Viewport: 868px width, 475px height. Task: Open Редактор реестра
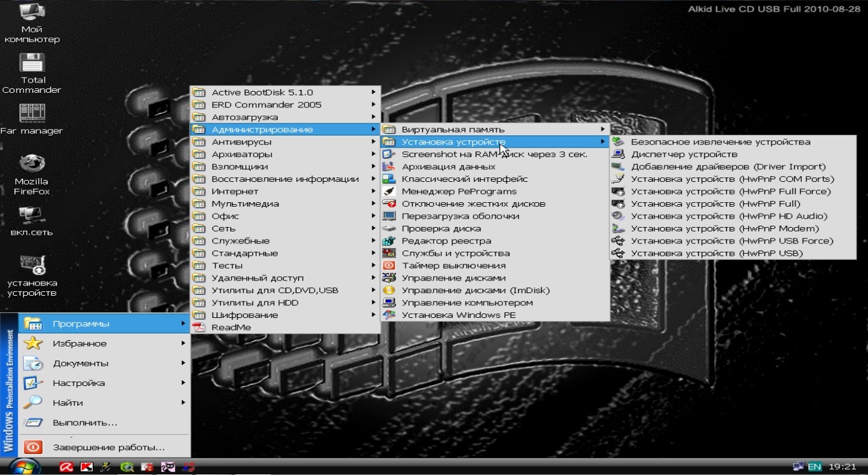coord(495,241)
